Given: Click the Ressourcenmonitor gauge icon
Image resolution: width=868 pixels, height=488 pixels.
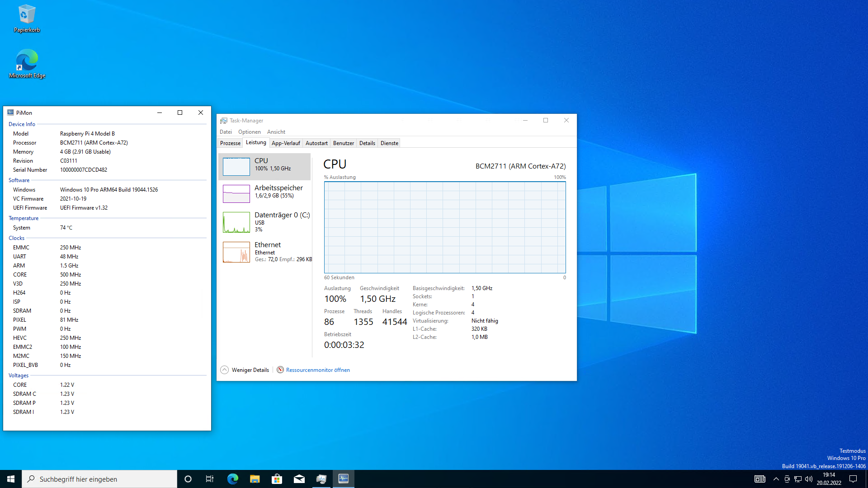Looking at the screenshot, I should pos(280,370).
